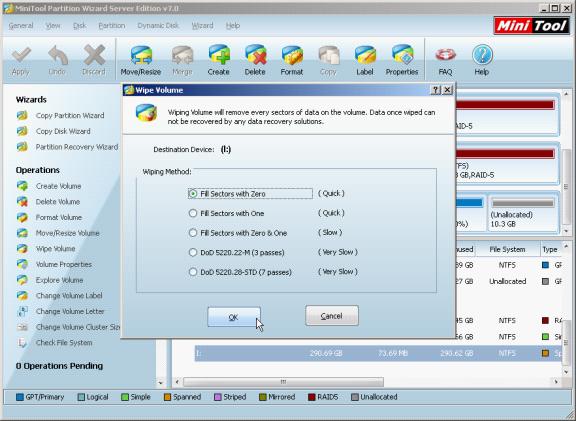Select Fill Sectors with Zero radio button

[x=192, y=194]
